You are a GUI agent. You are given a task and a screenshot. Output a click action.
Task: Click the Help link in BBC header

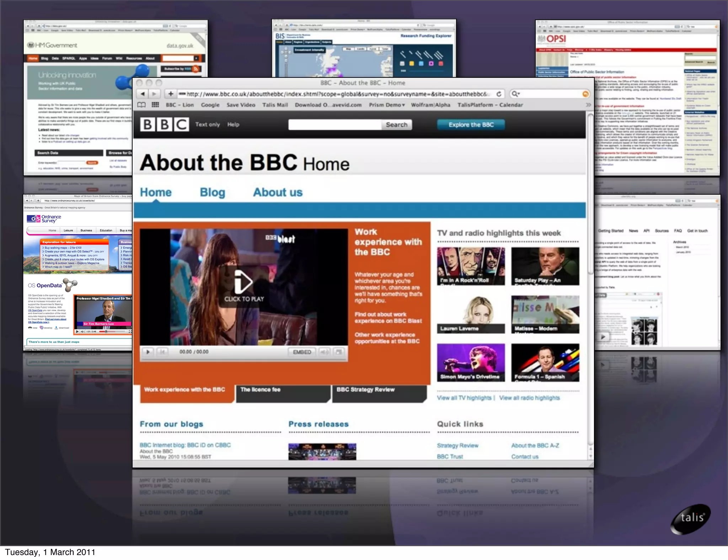point(233,124)
